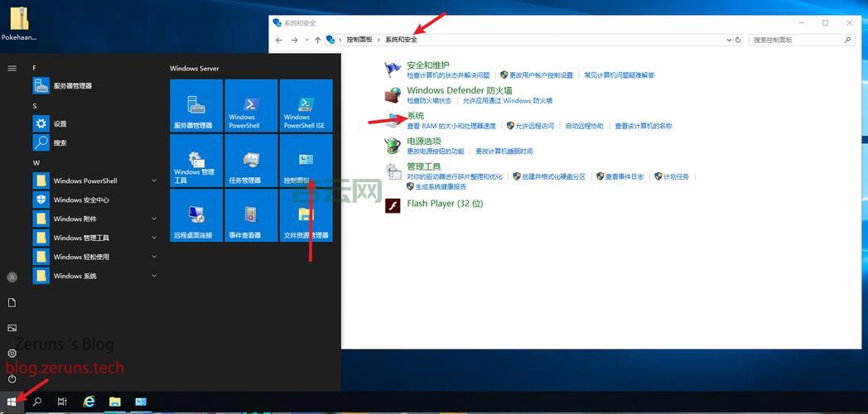Select Windows 安全中心 in the app list
868x414 pixels.
80,200
